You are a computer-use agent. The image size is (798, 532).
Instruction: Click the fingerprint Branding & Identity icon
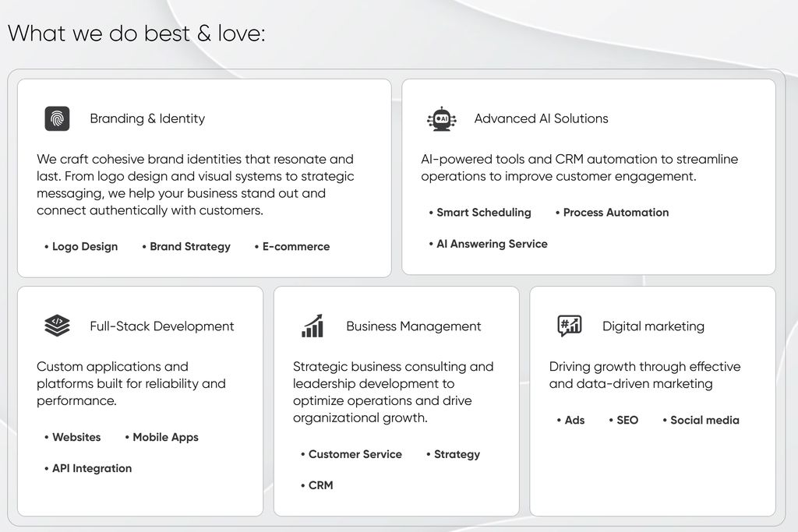57,118
